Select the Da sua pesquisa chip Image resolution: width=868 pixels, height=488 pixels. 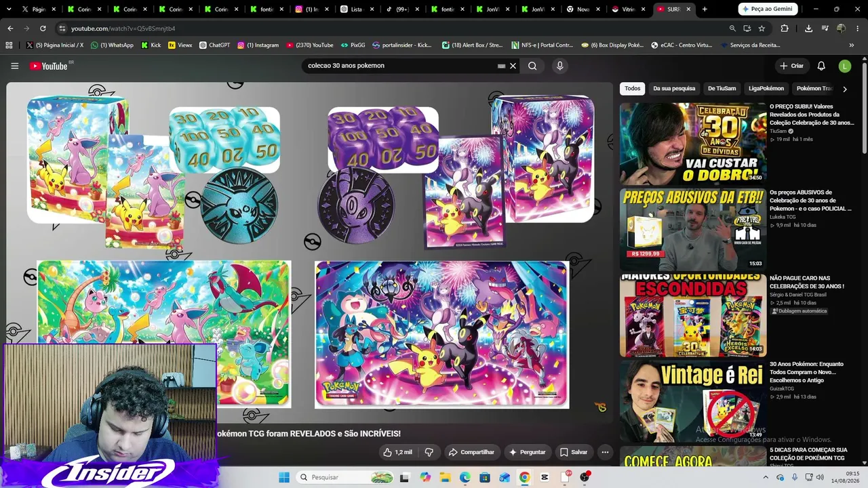(674, 89)
